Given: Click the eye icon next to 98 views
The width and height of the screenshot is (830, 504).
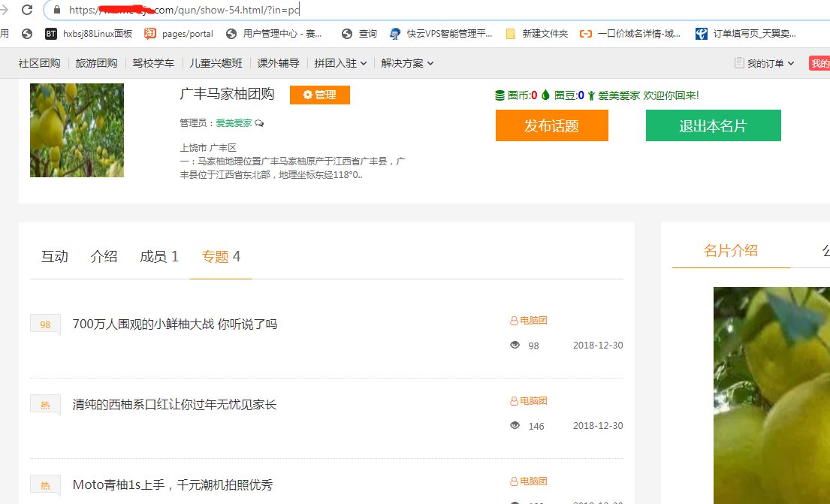Looking at the screenshot, I should pyautogui.click(x=515, y=346).
